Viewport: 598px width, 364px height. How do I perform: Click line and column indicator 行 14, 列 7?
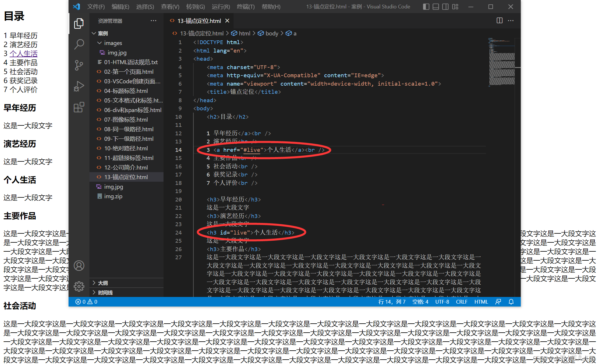(392, 302)
